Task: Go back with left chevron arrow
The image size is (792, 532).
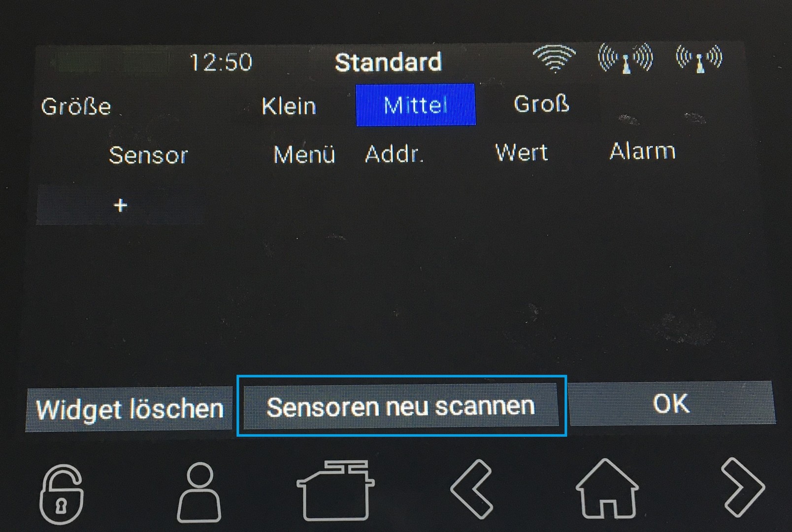Action: pos(471,489)
